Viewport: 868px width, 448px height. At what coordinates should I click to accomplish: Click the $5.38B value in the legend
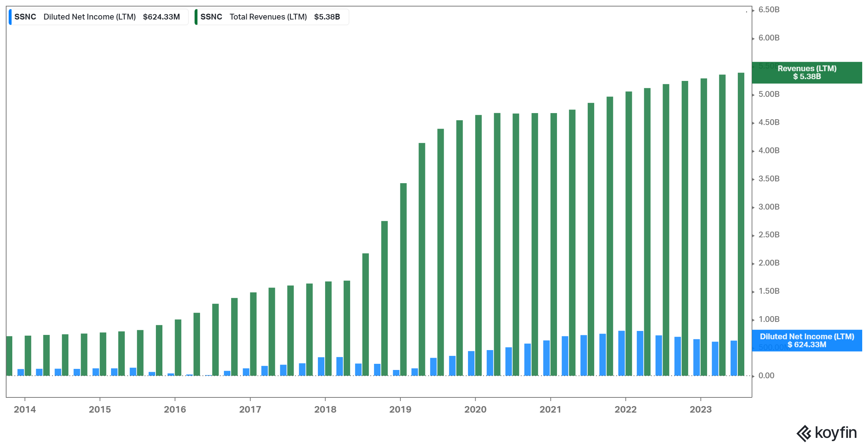(327, 17)
